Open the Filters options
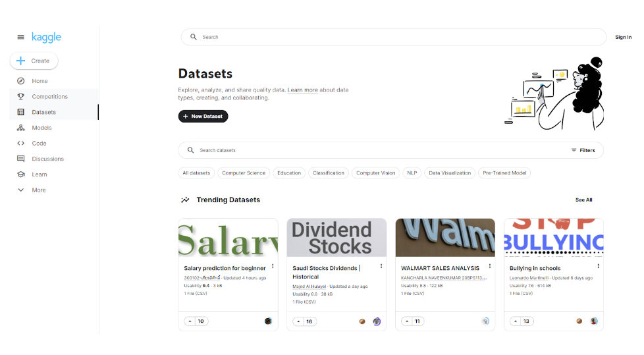 pyautogui.click(x=583, y=150)
